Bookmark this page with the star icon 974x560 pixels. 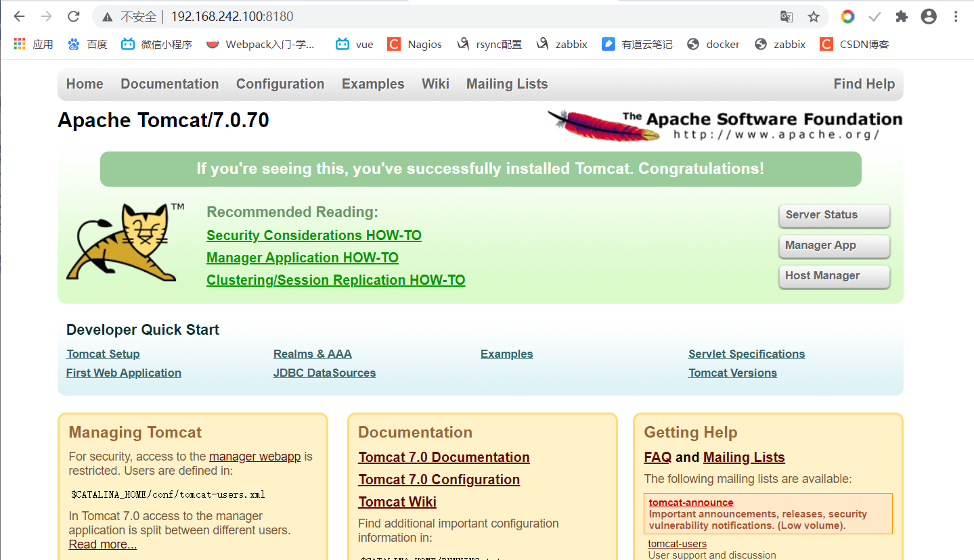coord(814,16)
